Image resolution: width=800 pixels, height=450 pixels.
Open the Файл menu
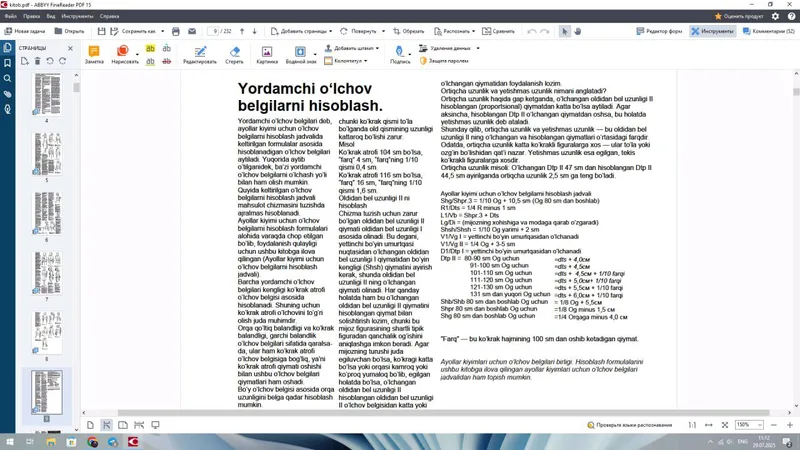(x=10, y=16)
